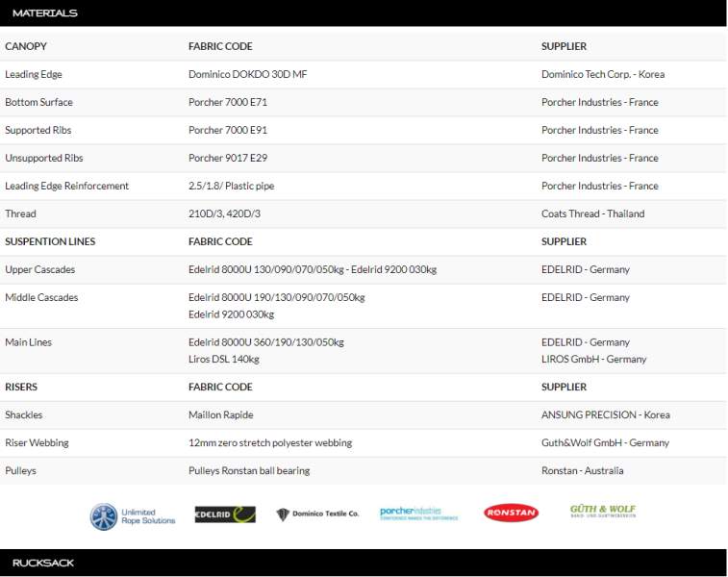Select the CANOPY 'FABRIC CODE' column heading
The width and height of the screenshot is (728, 577).
pos(220,46)
